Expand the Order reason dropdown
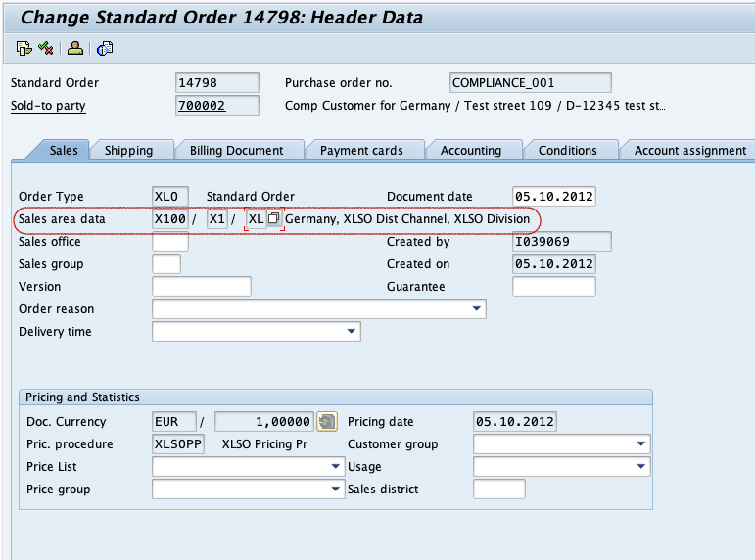 (x=476, y=308)
